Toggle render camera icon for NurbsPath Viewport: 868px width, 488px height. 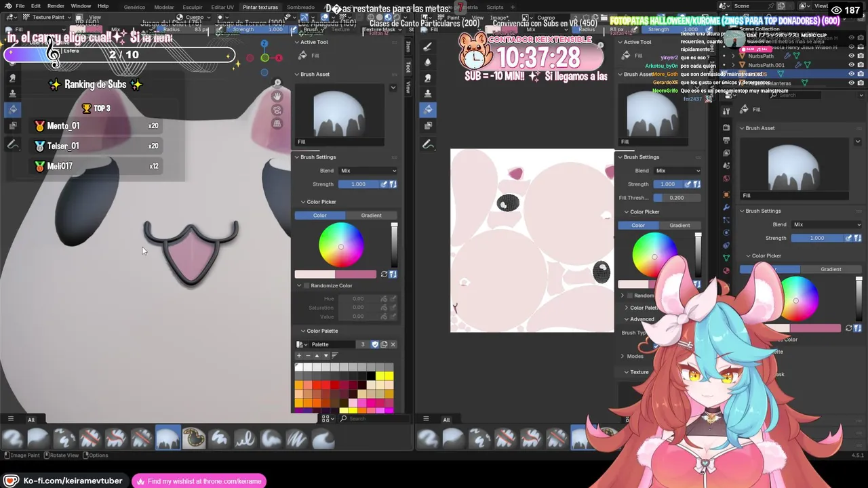[x=861, y=56]
